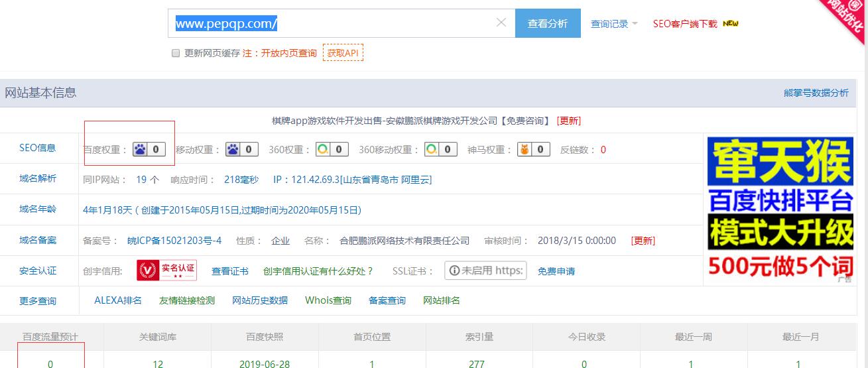Screen dimensions: 868x368
Task: Click the same-IP site count 19
Action: click(141, 180)
